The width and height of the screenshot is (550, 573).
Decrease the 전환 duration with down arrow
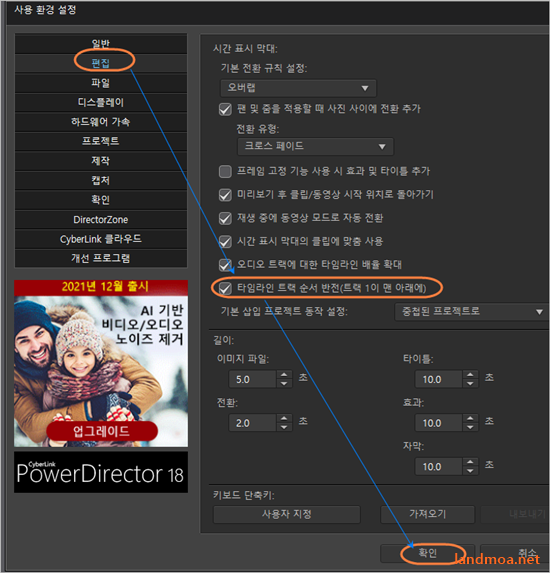click(284, 427)
